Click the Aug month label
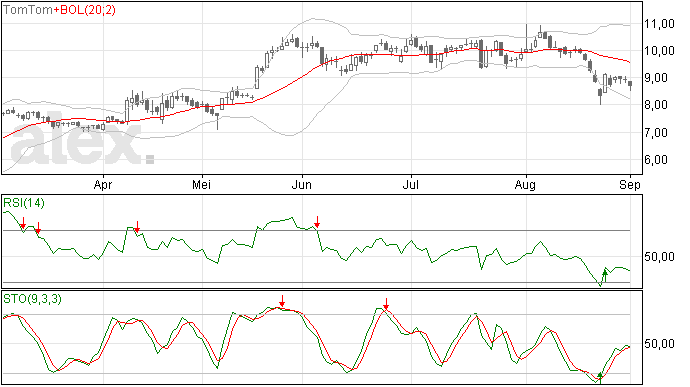690x387 pixels. [x=525, y=184]
